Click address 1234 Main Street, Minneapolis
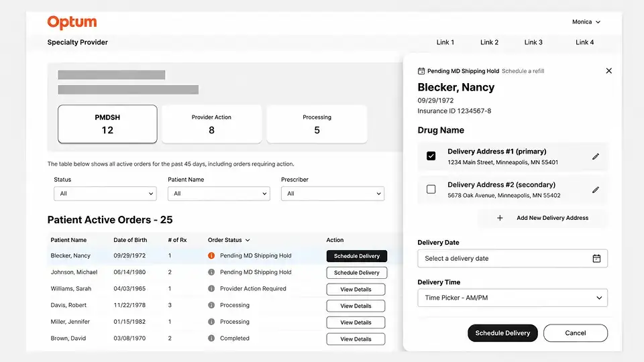The height and width of the screenshot is (362, 644). 502,162
